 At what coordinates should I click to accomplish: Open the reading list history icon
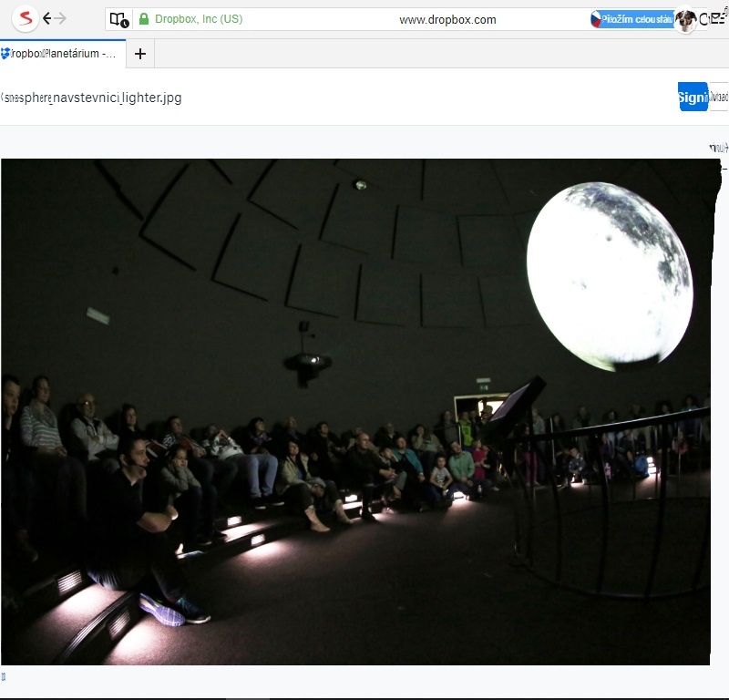point(118,19)
